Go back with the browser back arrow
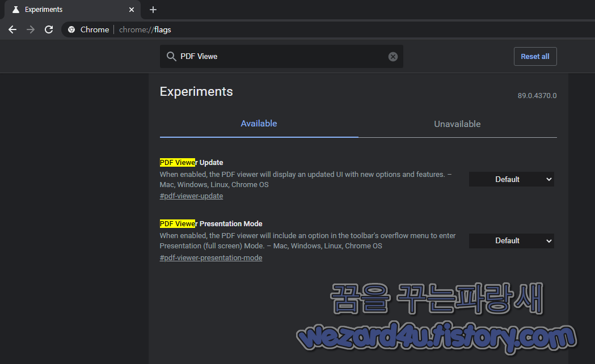 pyautogui.click(x=12, y=29)
